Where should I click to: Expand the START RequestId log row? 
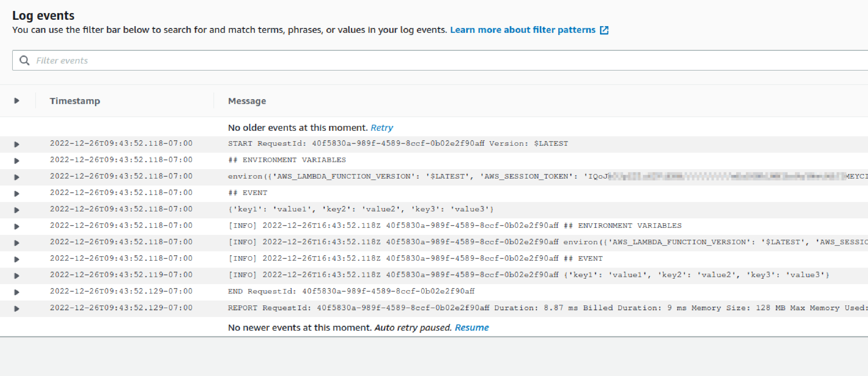[x=16, y=144]
